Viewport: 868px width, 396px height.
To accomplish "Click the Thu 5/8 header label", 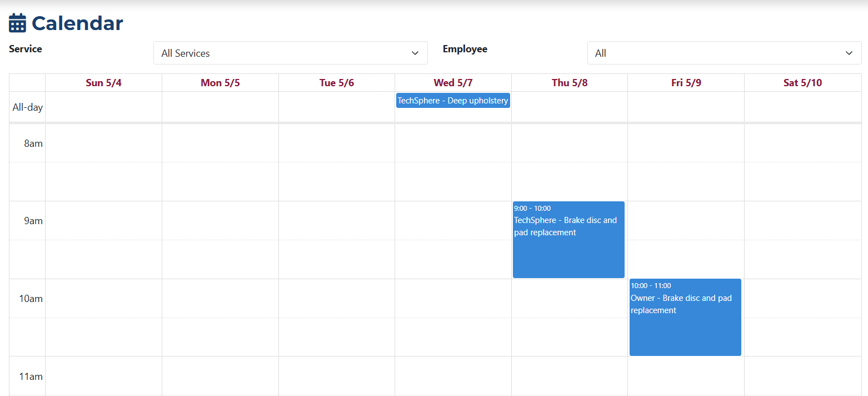I will (569, 82).
